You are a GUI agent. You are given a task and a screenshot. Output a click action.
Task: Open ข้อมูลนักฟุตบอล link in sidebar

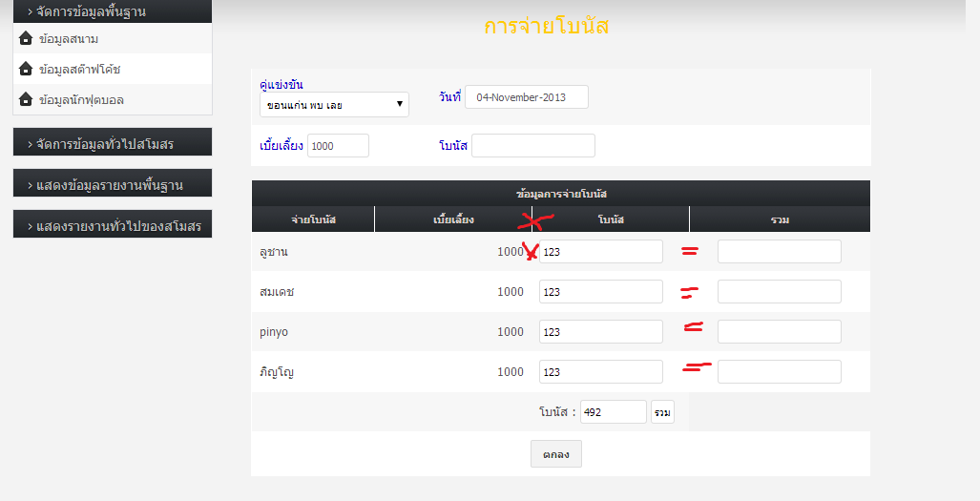81,100
